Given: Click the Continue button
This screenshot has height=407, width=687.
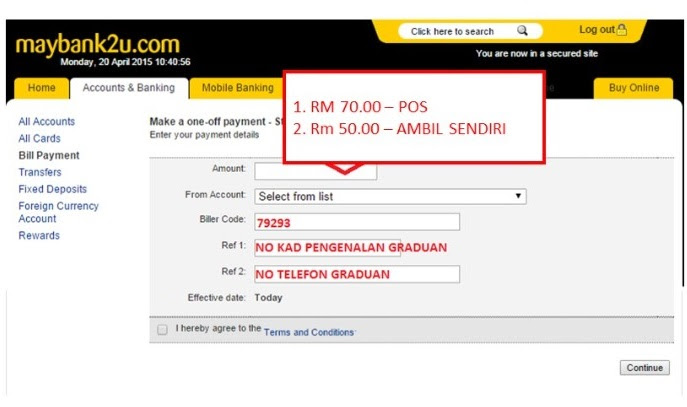Looking at the screenshot, I should [x=645, y=368].
